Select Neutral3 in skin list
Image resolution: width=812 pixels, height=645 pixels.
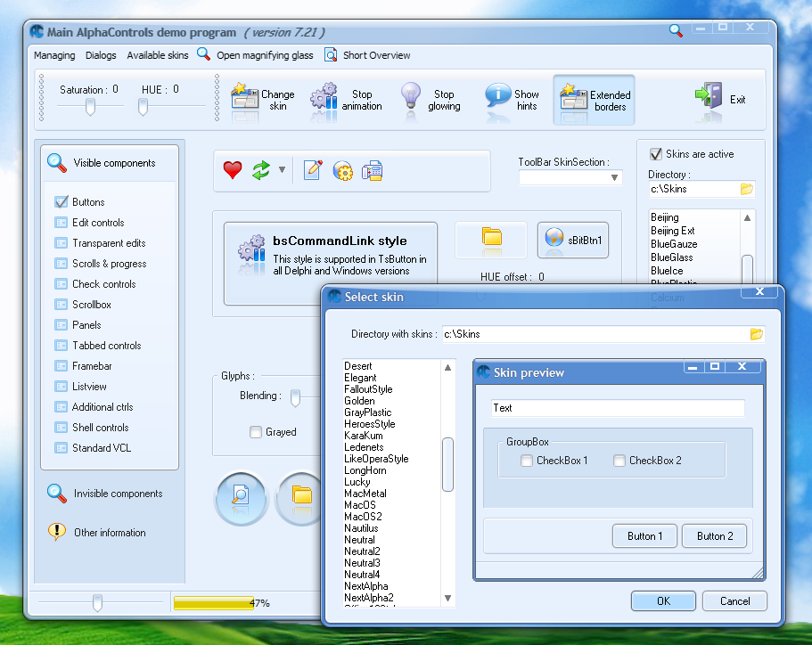tap(362, 563)
